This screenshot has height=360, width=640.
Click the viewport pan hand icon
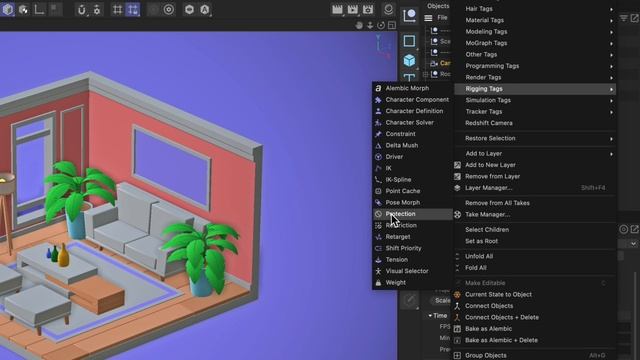coord(359,25)
